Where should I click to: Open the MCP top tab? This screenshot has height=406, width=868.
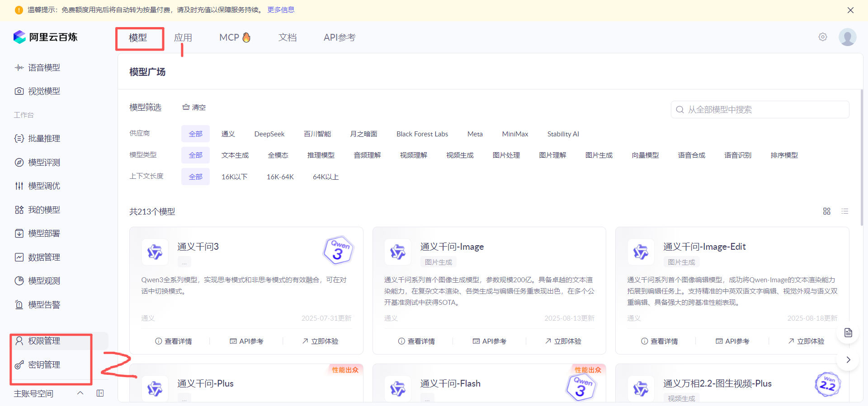pyautogui.click(x=235, y=37)
